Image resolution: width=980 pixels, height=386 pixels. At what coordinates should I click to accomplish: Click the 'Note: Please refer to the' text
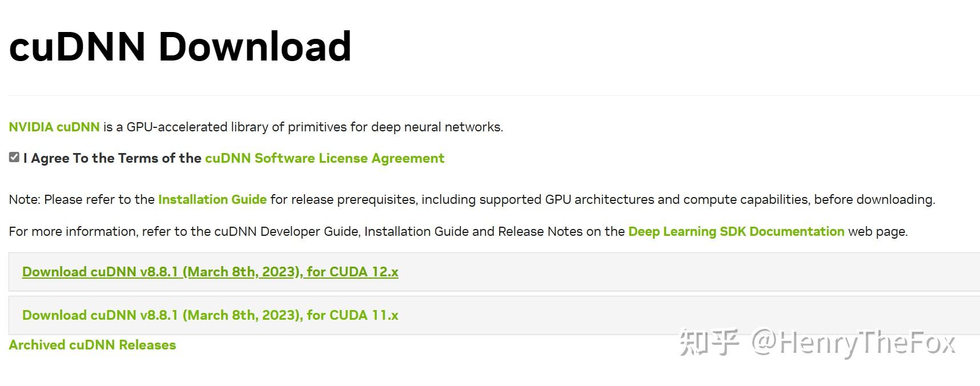(82, 199)
